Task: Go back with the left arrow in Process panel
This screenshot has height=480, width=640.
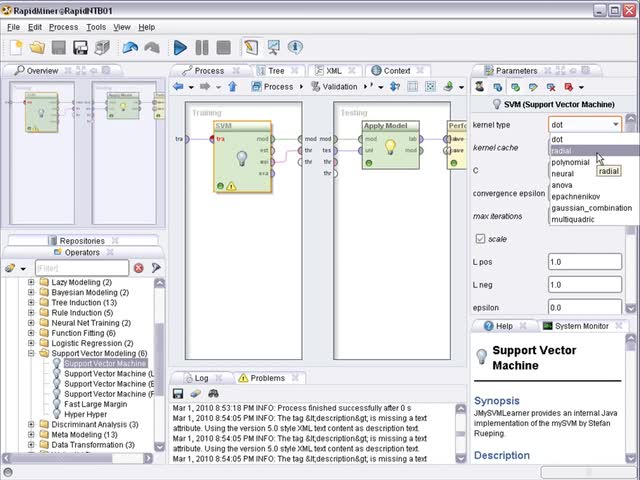Action: 178,87
